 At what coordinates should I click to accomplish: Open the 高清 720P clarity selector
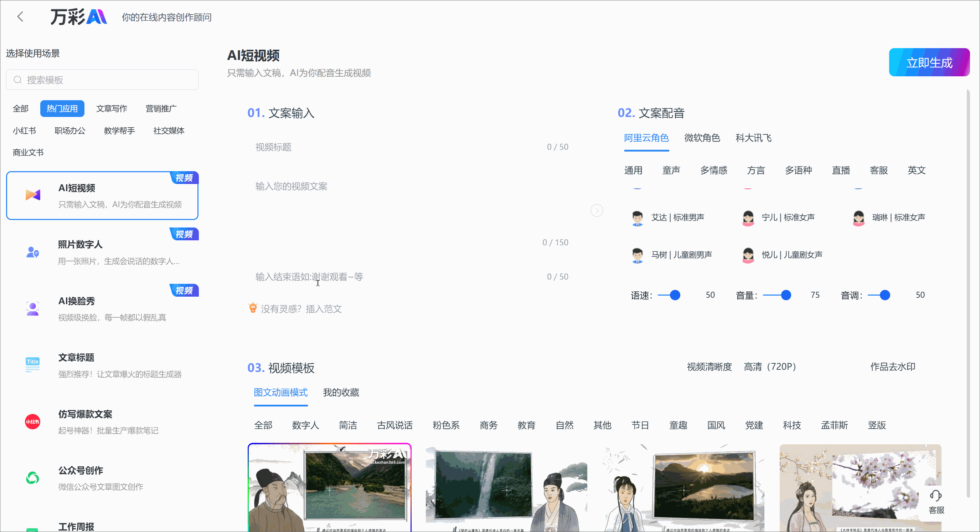tap(770, 367)
